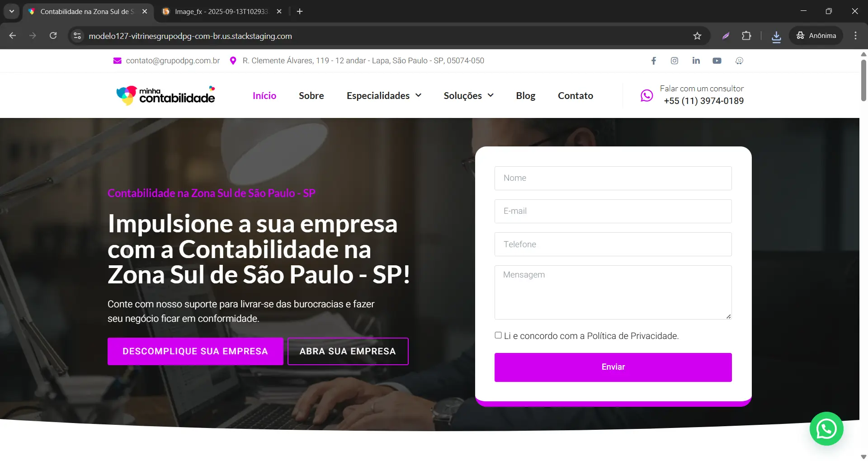Open the LinkedIn social icon
The width and height of the screenshot is (868, 461).
point(696,61)
